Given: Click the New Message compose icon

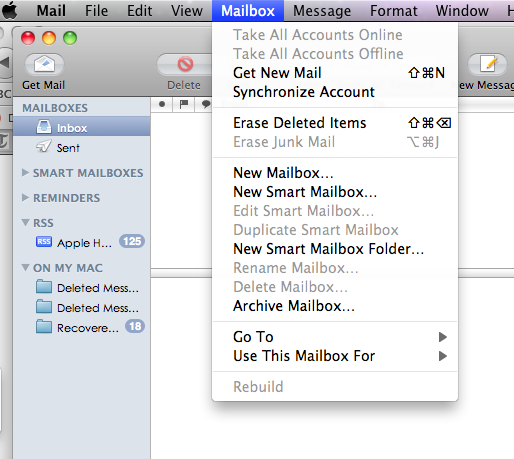Looking at the screenshot, I should tap(488, 64).
